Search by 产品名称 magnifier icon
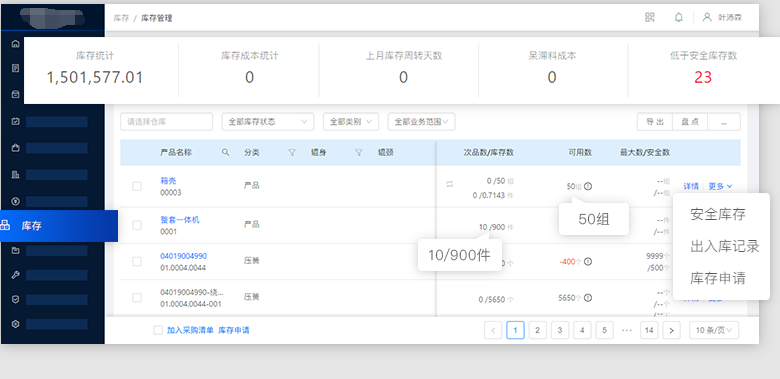The image size is (780, 379). pos(225,153)
